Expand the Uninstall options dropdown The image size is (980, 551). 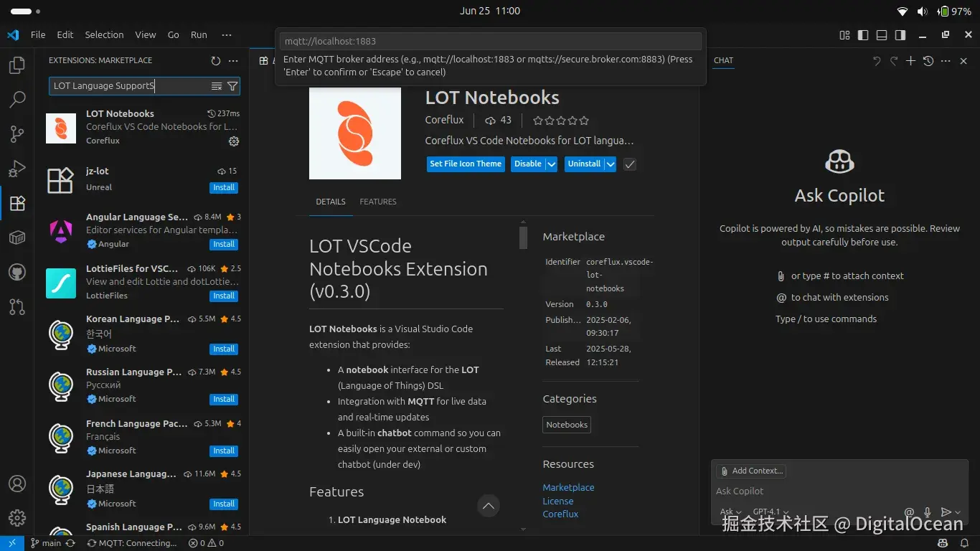coord(609,164)
